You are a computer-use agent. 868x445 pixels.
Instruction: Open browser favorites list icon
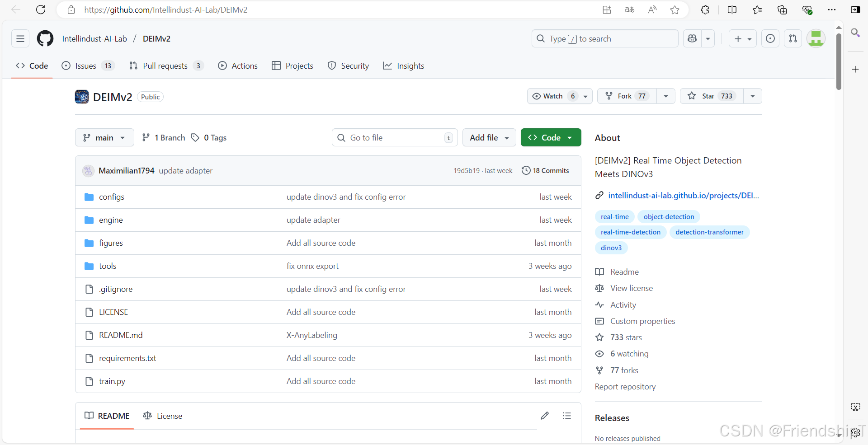pyautogui.click(x=757, y=9)
